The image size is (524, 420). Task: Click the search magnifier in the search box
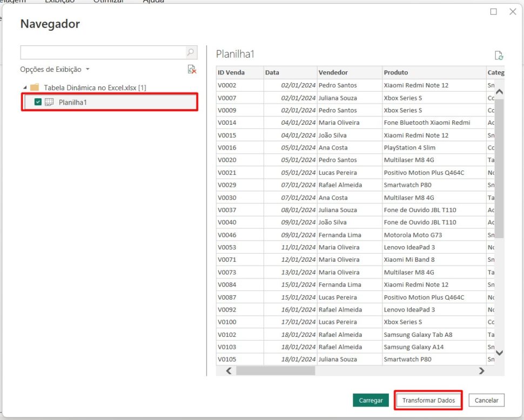click(x=190, y=52)
